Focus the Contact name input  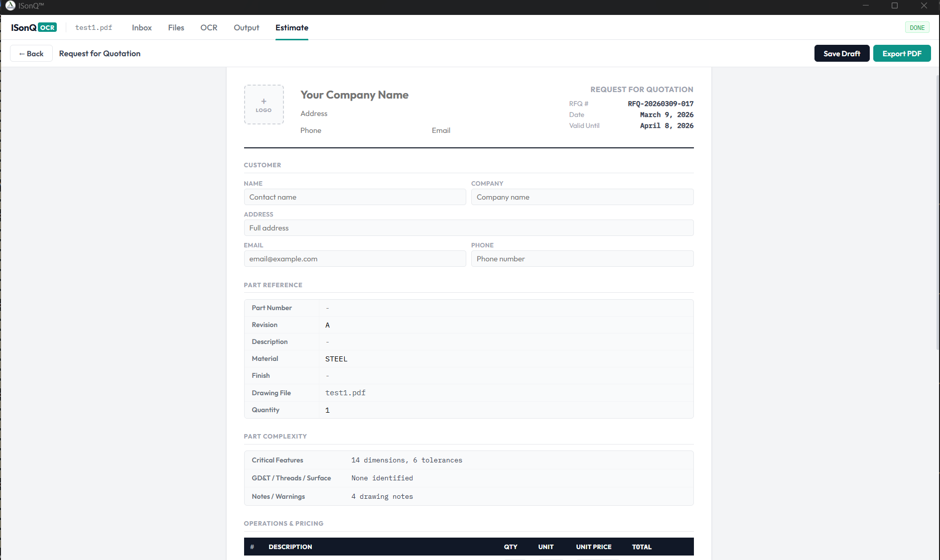[x=355, y=197]
